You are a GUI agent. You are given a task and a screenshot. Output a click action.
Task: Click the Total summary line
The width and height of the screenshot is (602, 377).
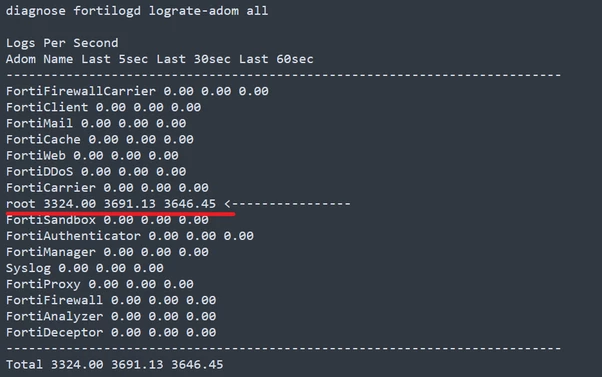[114, 364]
